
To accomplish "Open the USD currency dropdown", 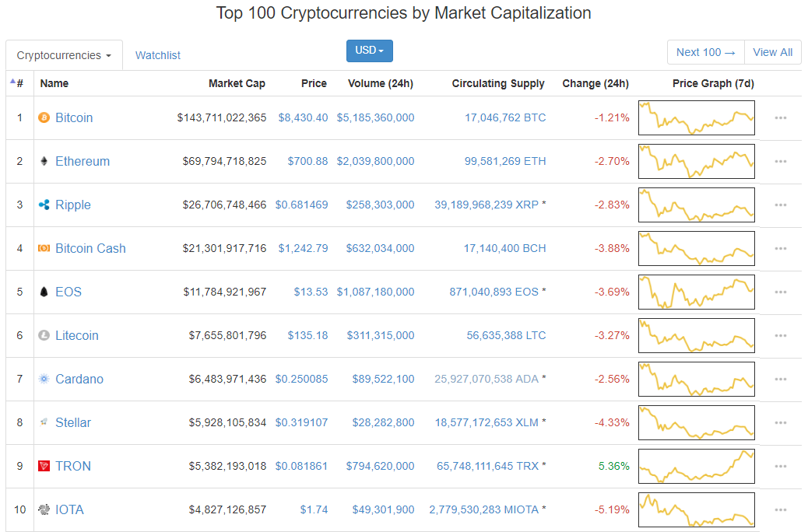I will (370, 51).
